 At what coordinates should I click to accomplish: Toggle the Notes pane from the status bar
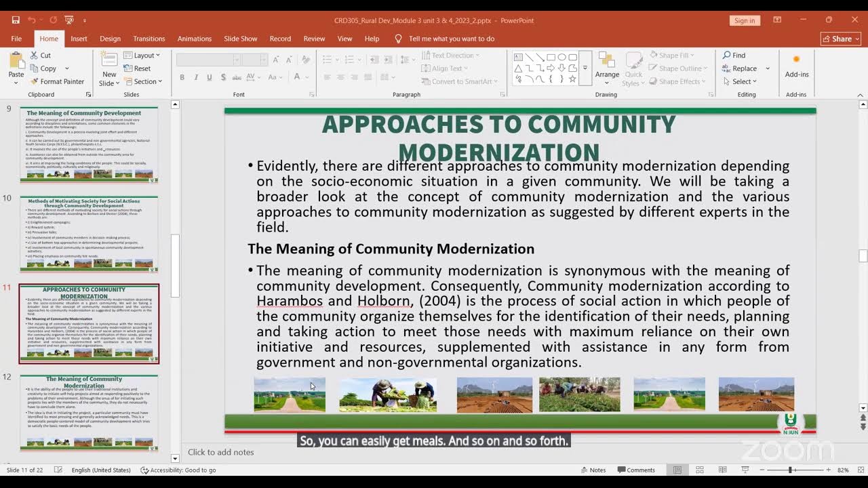click(x=593, y=470)
